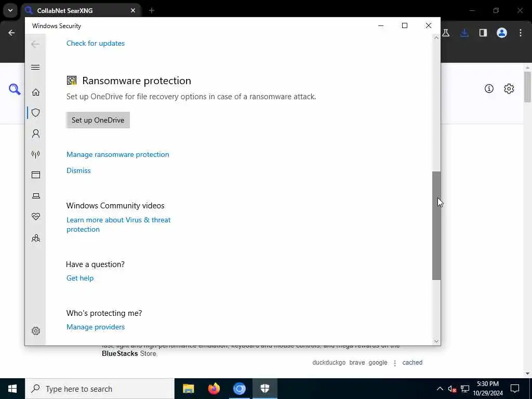Click scroll down arrow in Windows Security
Viewport: 532px width, 399px height.
436,341
